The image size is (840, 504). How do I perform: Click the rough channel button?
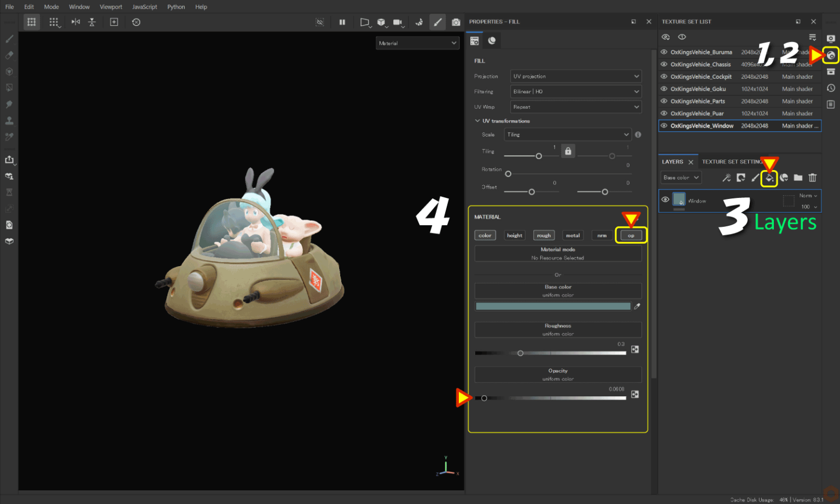click(x=544, y=235)
